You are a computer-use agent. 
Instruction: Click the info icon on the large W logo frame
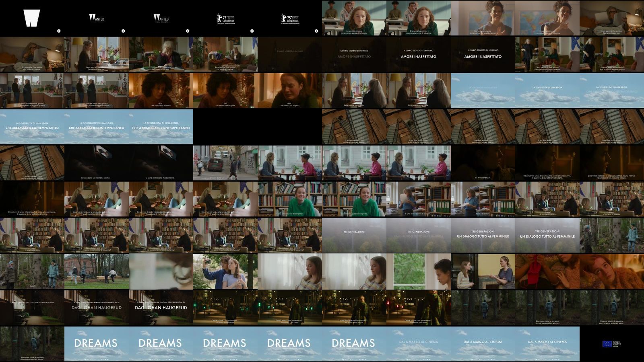tap(59, 31)
